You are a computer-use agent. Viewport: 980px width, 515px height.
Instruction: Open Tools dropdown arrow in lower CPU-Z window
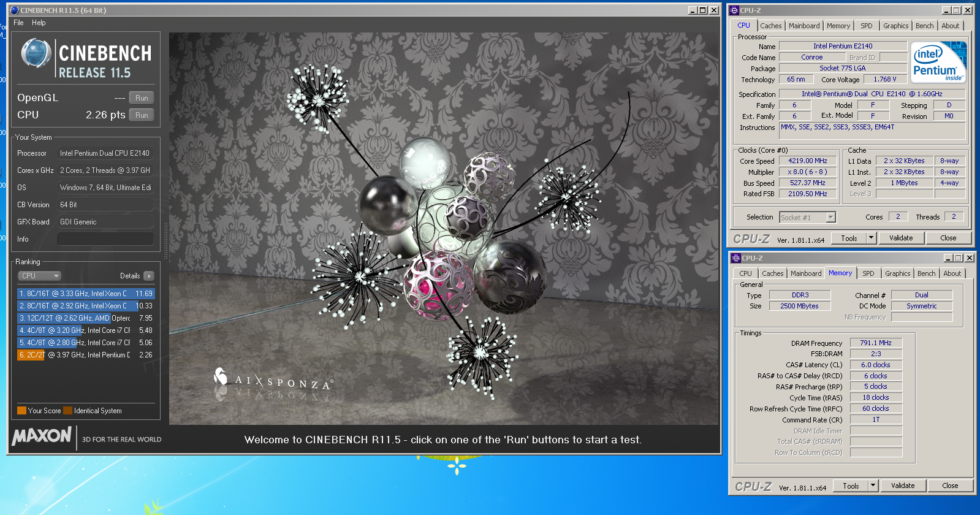click(873, 486)
